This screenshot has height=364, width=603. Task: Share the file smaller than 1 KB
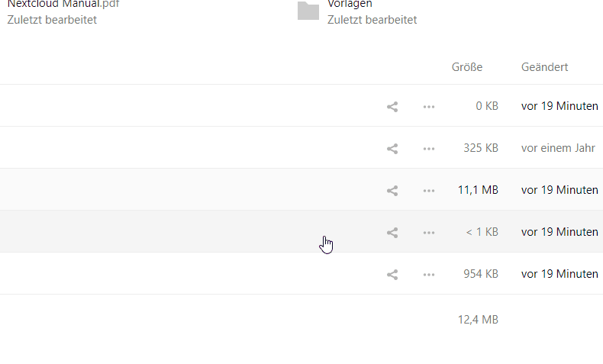(x=392, y=232)
